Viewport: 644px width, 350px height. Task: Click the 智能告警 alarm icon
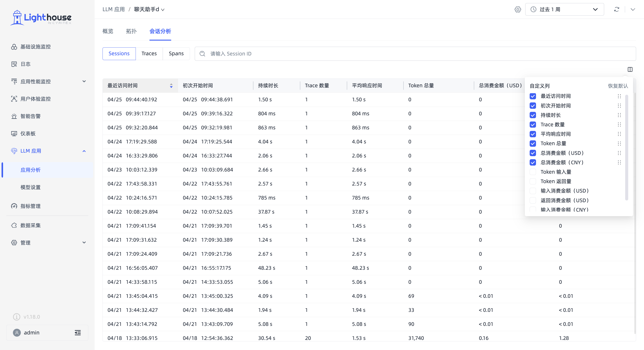(14, 116)
